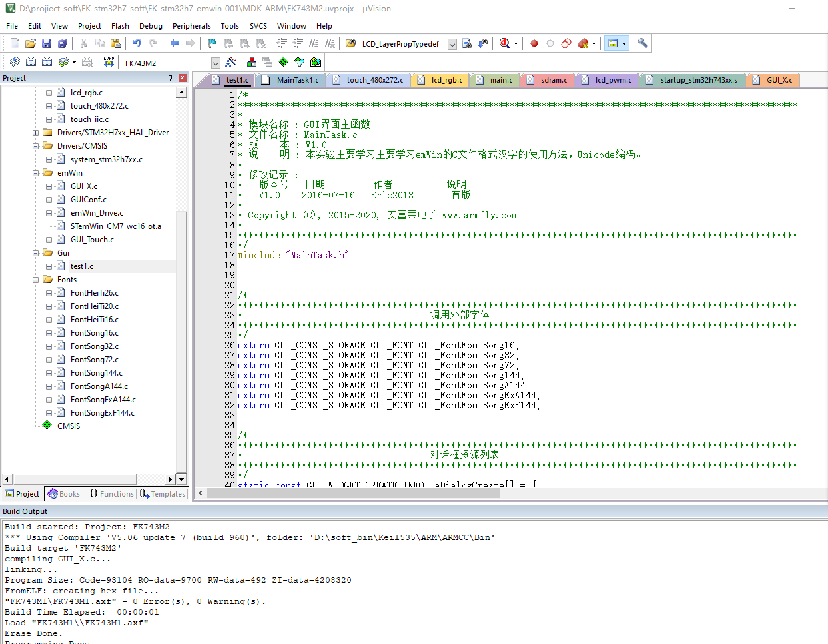Select STemWin_CM7_wc16_ot.a library file
Image resolution: width=828 pixels, height=644 pixels.
pos(115,226)
